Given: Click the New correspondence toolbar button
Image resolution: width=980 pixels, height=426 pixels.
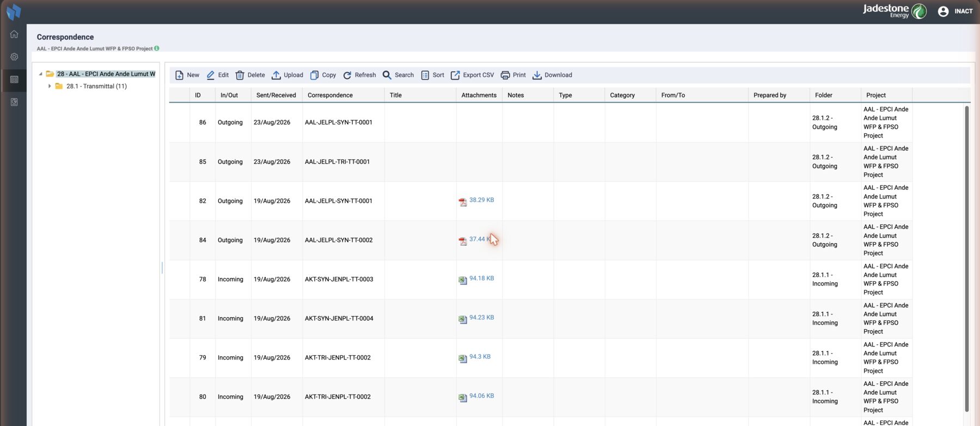Looking at the screenshot, I should (187, 75).
